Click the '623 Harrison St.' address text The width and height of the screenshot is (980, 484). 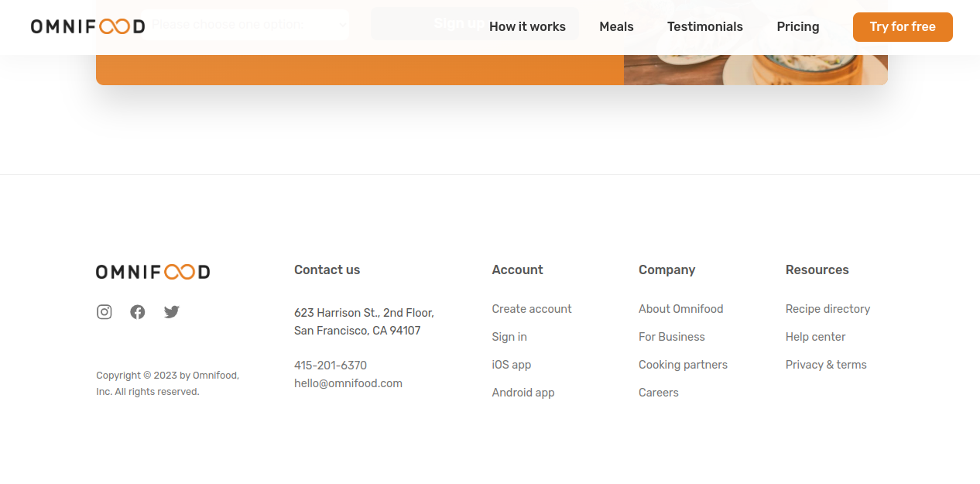[364, 321]
